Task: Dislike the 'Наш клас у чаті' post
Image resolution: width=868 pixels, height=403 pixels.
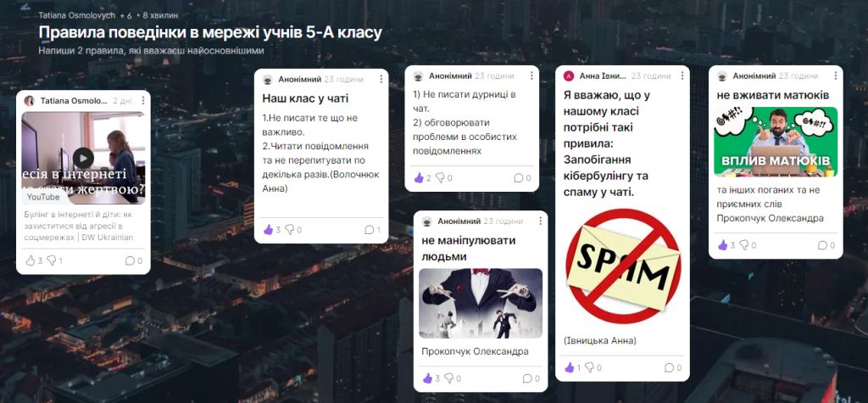Action: coord(290,229)
